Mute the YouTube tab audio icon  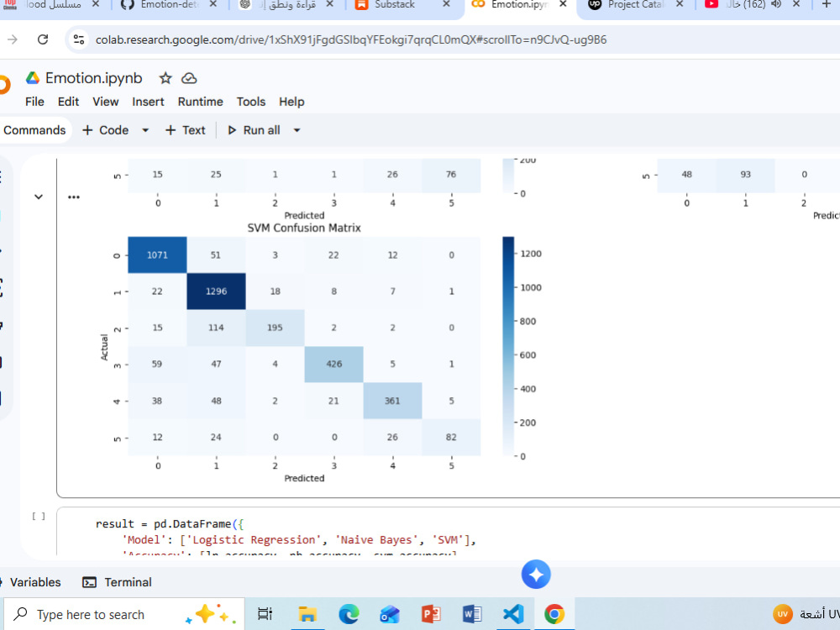click(x=775, y=4)
